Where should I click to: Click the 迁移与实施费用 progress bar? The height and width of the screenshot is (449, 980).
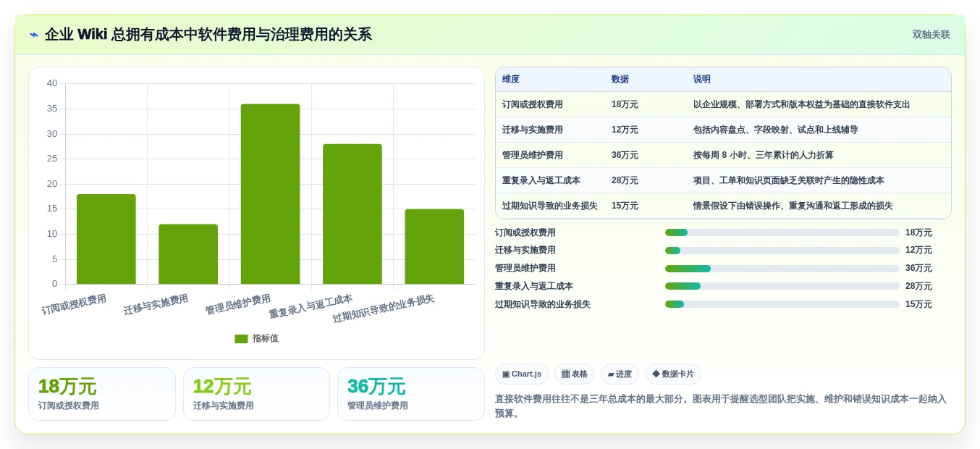(x=782, y=251)
